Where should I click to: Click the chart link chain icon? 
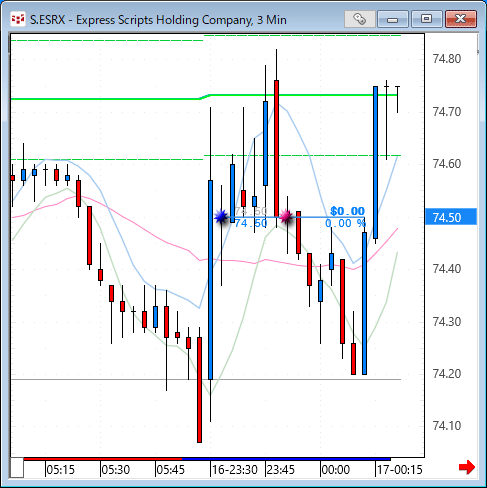(360, 19)
